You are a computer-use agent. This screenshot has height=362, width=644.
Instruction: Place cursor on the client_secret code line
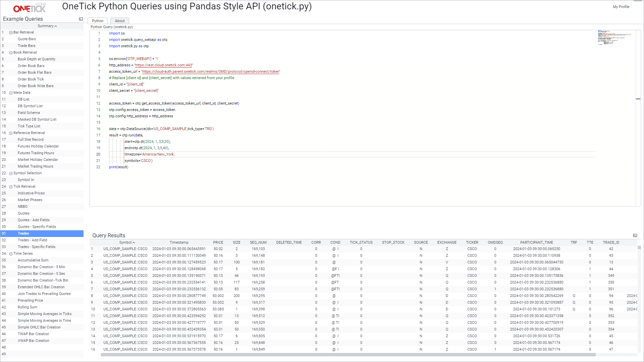click(133, 90)
